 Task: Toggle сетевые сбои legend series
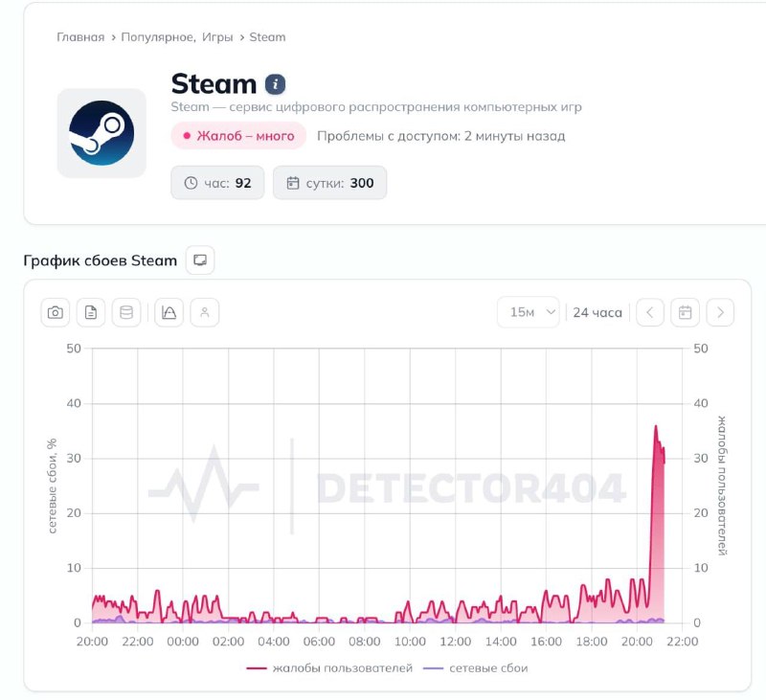click(x=475, y=667)
